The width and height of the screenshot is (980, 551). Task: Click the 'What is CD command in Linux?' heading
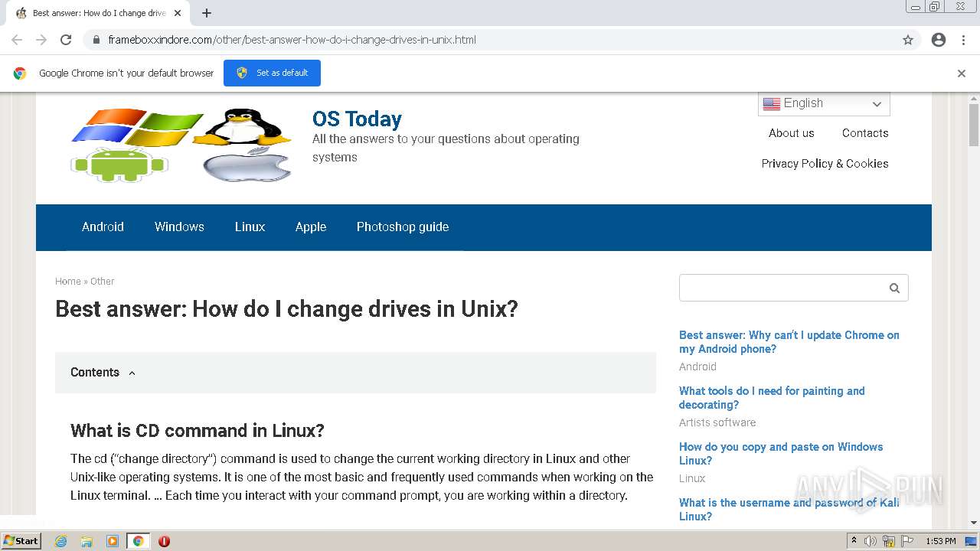click(x=198, y=431)
